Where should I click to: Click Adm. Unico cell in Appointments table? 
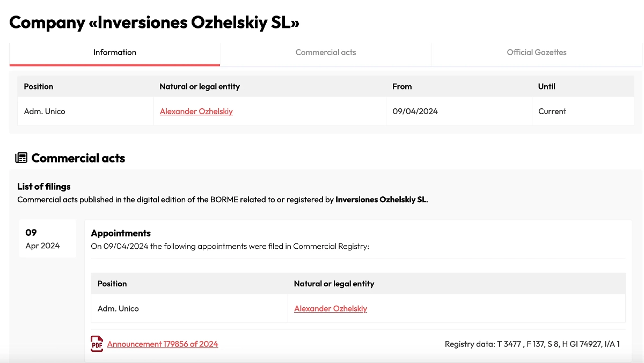pos(118,309)
